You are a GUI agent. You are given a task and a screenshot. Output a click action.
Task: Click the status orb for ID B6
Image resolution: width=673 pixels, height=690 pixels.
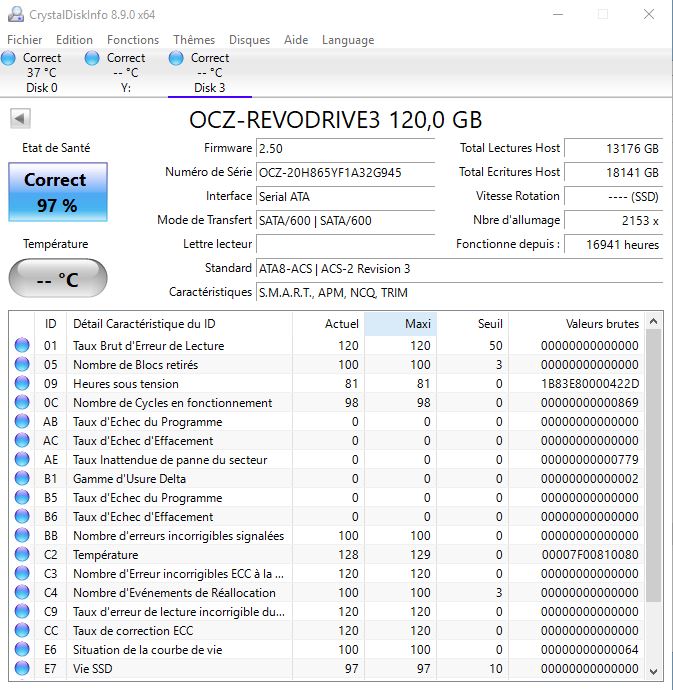(22, 516)
